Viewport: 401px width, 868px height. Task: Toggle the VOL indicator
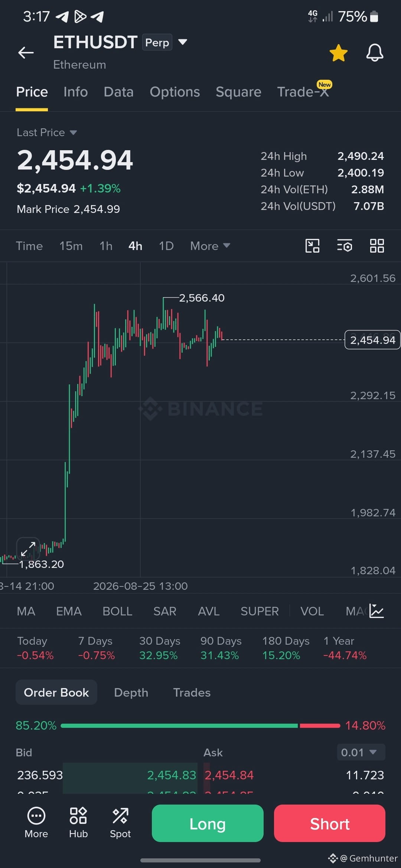312,611
